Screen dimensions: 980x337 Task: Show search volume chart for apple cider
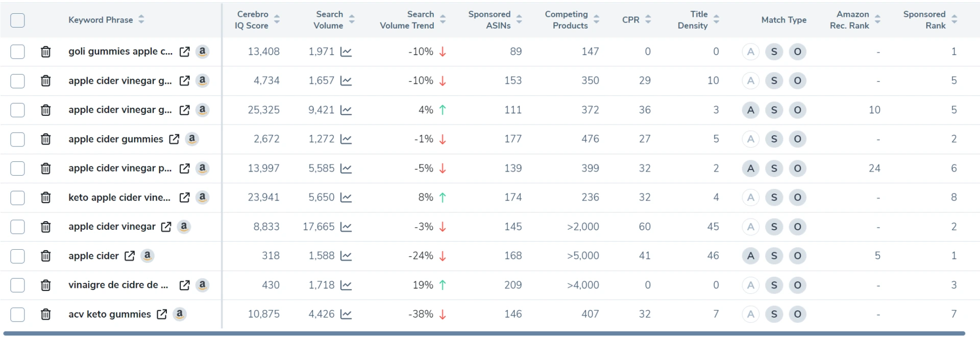pos(346,256)
